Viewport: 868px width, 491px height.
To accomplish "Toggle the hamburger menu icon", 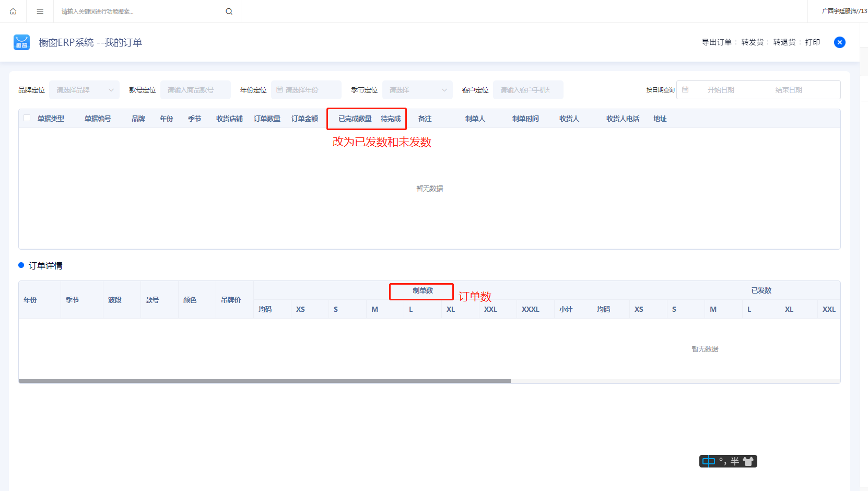I will (x=40, y=11).
